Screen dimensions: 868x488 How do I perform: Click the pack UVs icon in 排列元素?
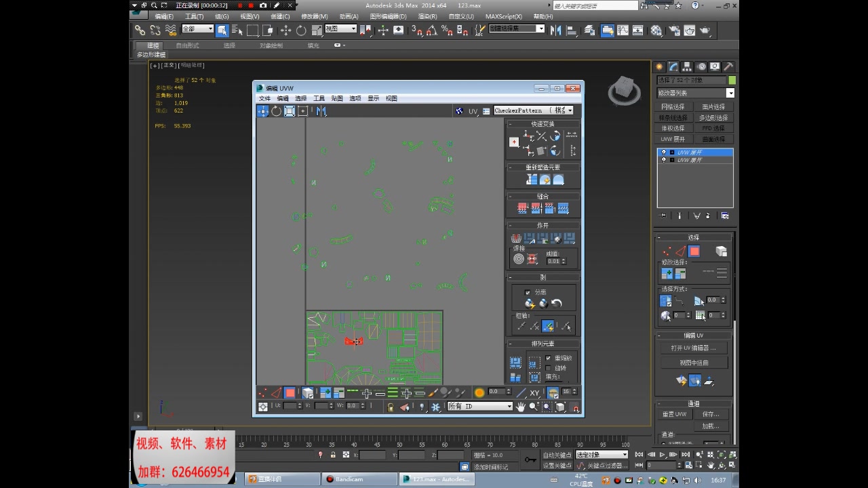pos(516,363)
